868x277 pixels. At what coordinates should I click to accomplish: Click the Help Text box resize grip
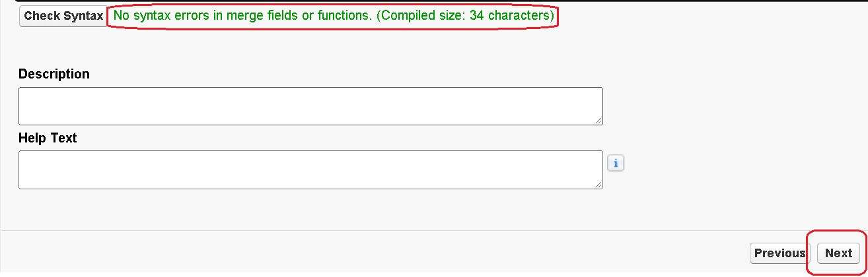pos(598,185)
